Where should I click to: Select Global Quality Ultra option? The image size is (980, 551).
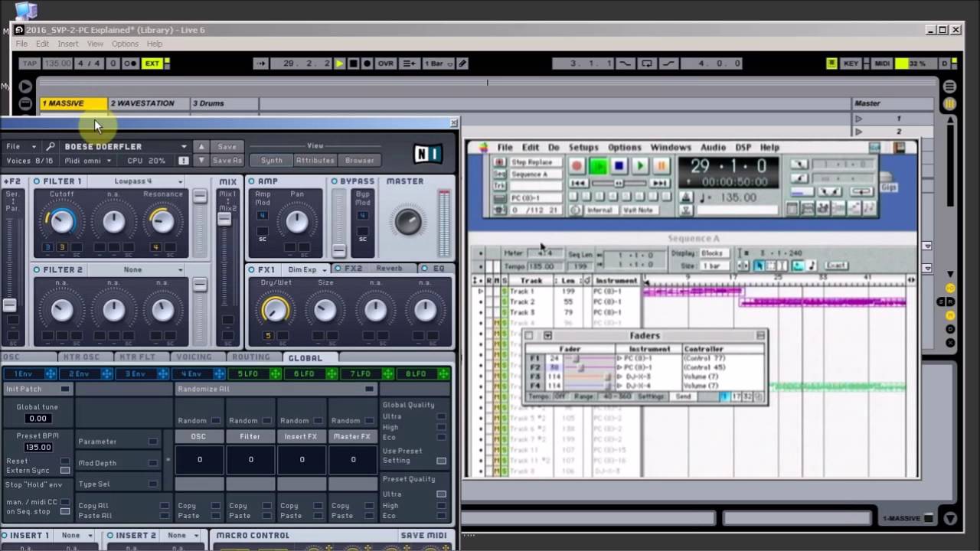coord(441,416)
